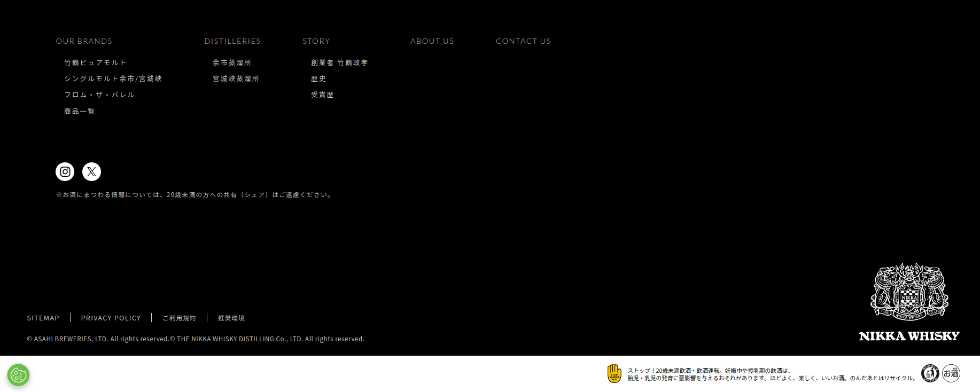Open the OUR BRANDS footer heading
980x392 pixels.
click(84, 41)
